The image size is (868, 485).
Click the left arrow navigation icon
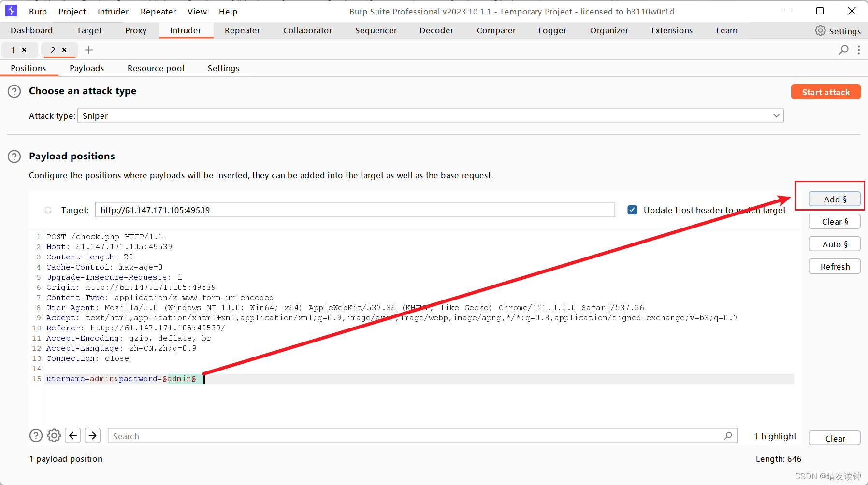point(73,435)
